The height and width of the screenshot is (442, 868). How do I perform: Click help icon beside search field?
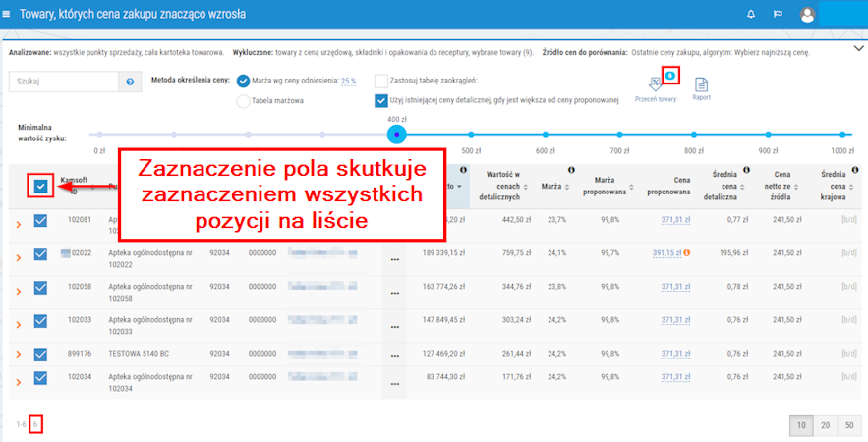(129, 83)
